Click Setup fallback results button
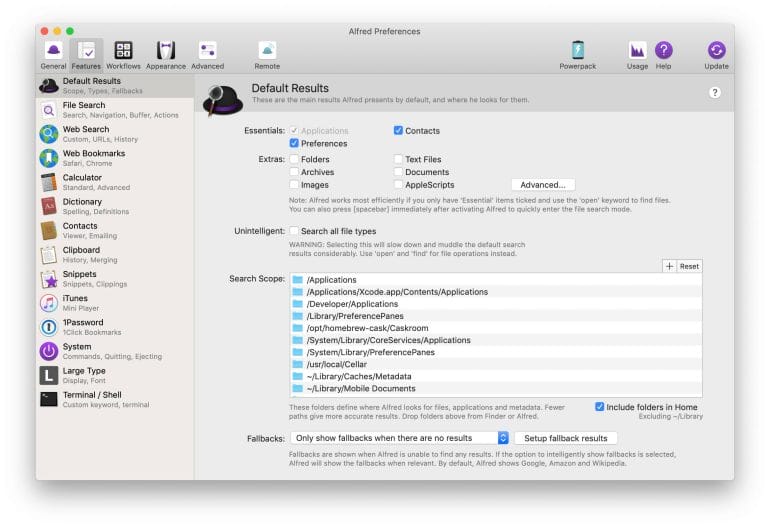770x527 pixels. pyautogui.click(x=566, y=438)
